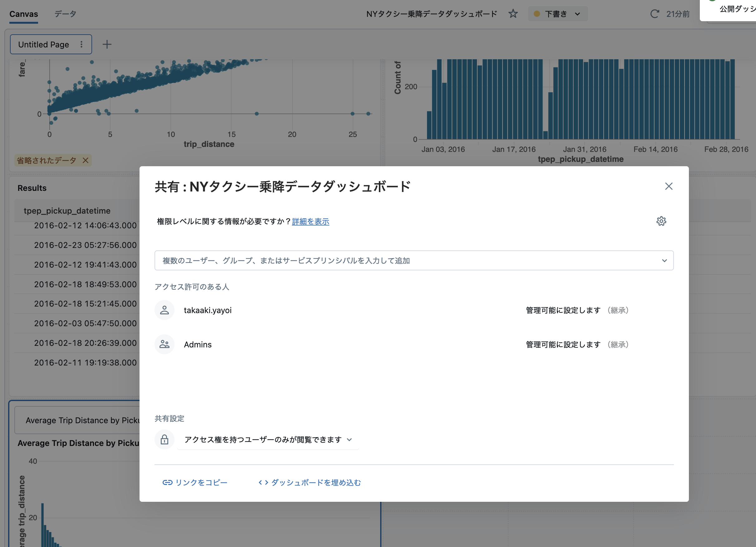Screen dimensions: 756x547
Task: Open Untitled Page options menu
Action: tap(81, 44)
